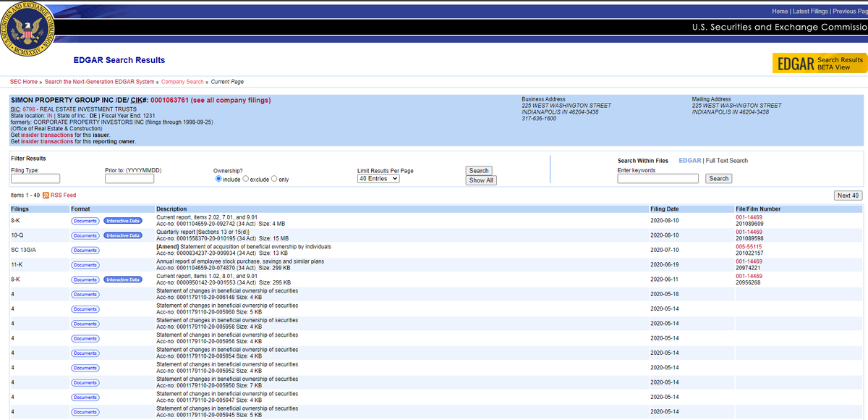Open Documents for the SC 13G/A filing

coord(85,250)
